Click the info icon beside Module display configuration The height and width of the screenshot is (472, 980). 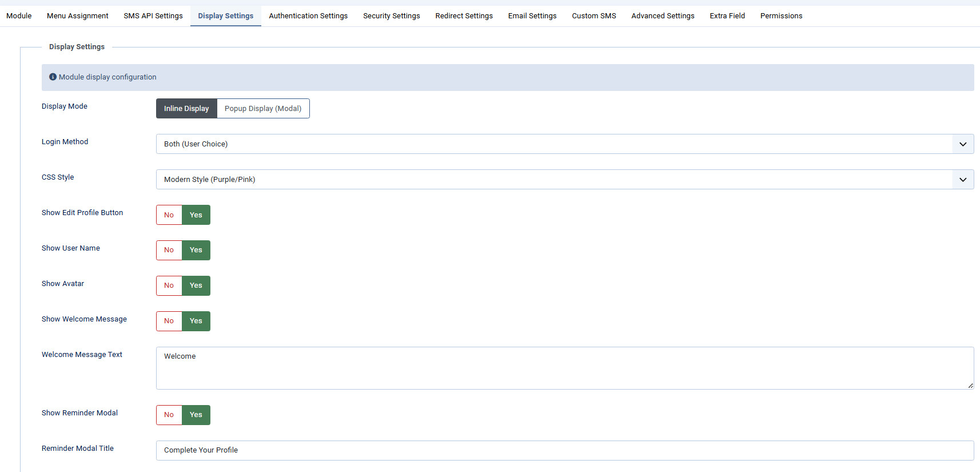click(x=53, y=77)
